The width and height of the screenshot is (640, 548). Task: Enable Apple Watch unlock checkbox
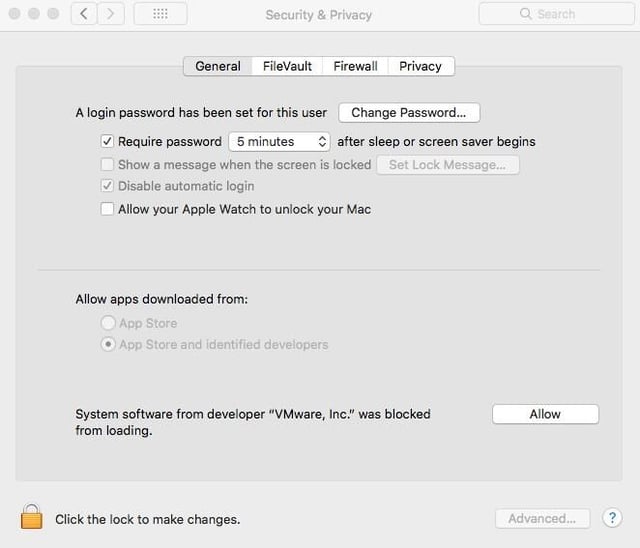pyautogui.click(x=107, y=209)
